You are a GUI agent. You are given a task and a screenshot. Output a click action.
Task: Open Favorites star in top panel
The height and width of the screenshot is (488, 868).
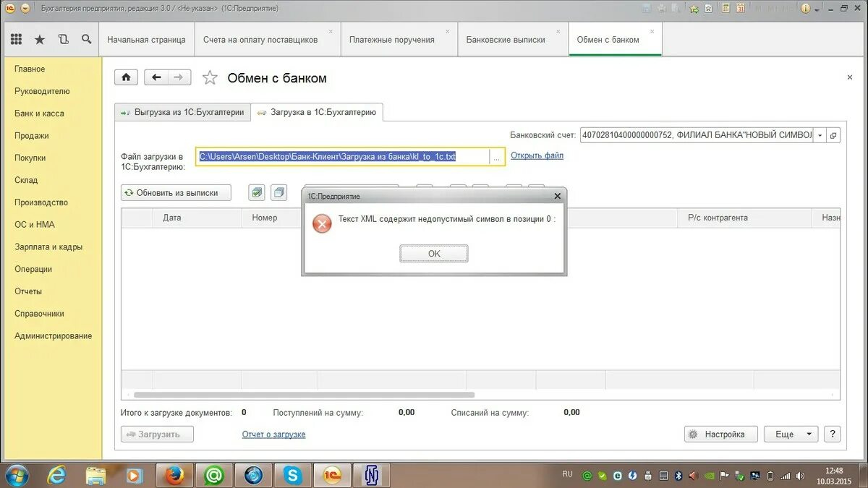pos(40,40)
